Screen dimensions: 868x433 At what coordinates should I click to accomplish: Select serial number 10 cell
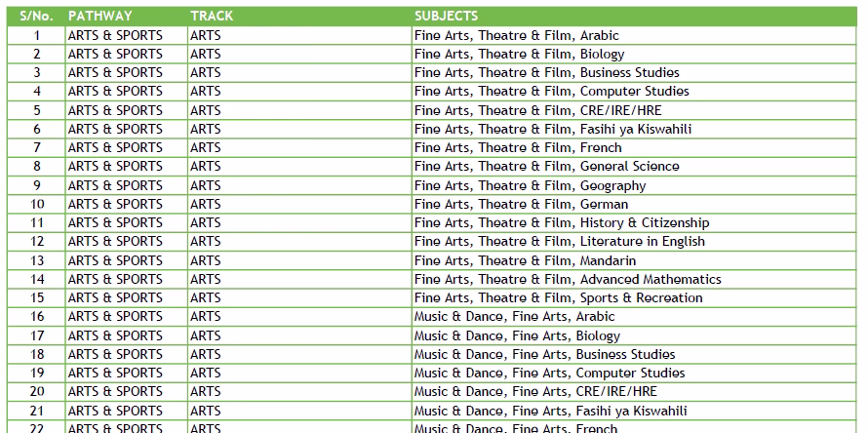click(37, 204)
